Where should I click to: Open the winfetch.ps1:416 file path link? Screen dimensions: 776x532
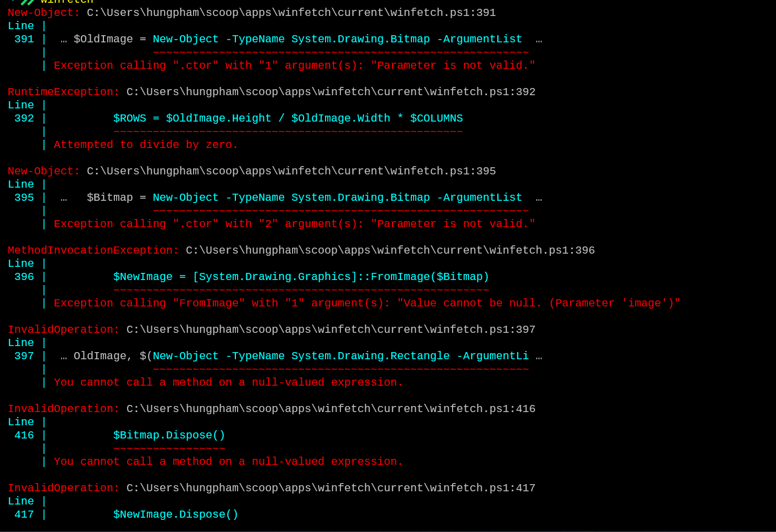coord(330,409)
